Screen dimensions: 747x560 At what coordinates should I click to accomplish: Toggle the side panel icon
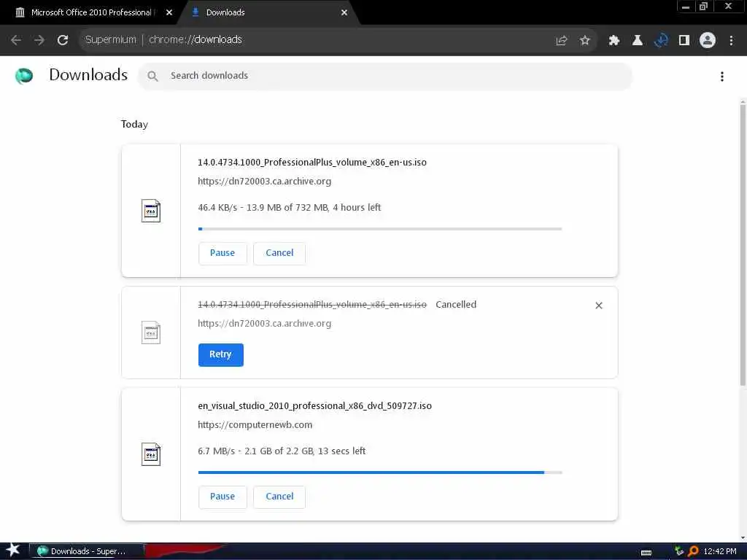(x=684, y=41)
